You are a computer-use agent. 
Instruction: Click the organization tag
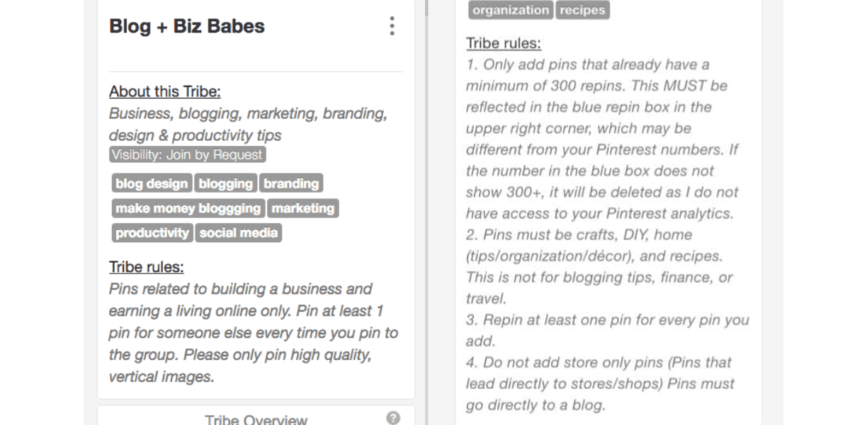click(x=510, y=10)
